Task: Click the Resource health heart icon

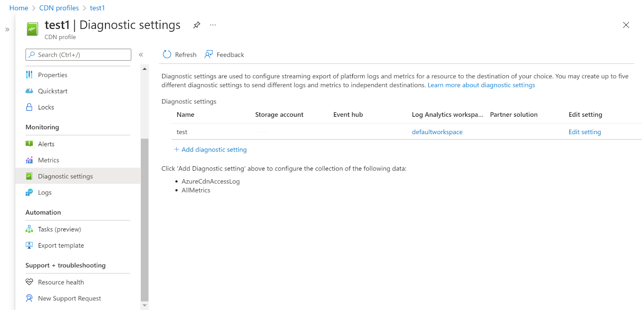Action: [29, 282]
